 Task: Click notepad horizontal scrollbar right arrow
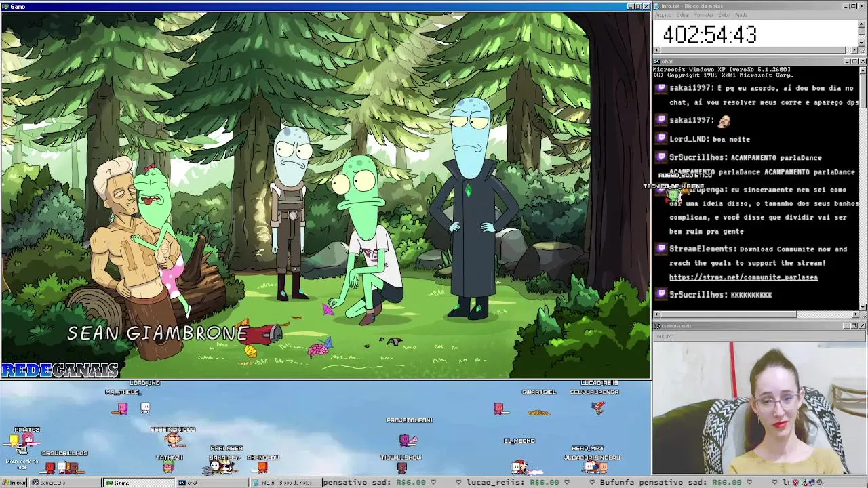coord(854,50)
